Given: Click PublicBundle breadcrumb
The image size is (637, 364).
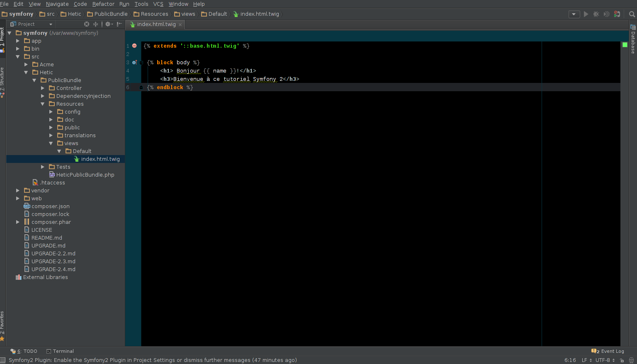Looking at the screenshot, I should [x=107, y=14].
